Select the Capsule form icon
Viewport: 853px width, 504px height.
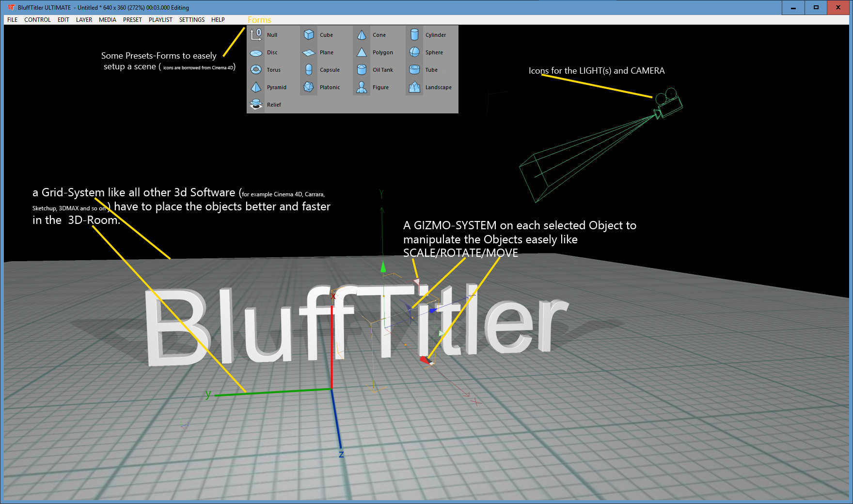[309, 70]
